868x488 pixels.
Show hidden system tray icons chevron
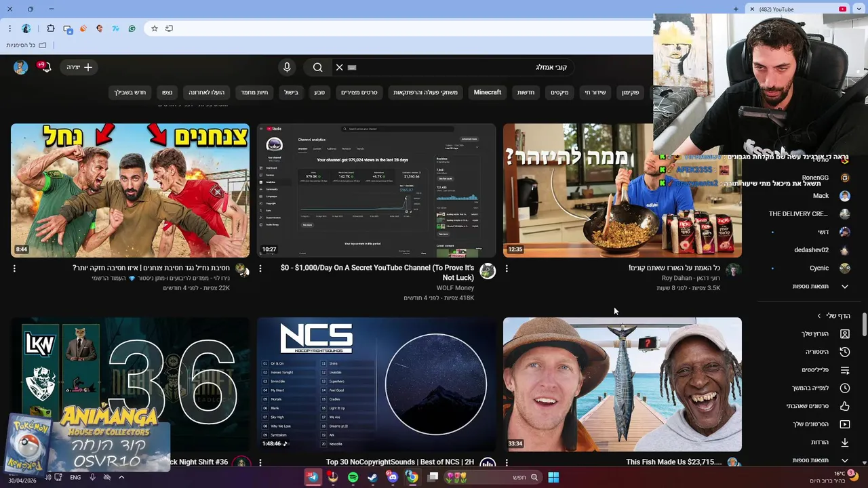121,477
